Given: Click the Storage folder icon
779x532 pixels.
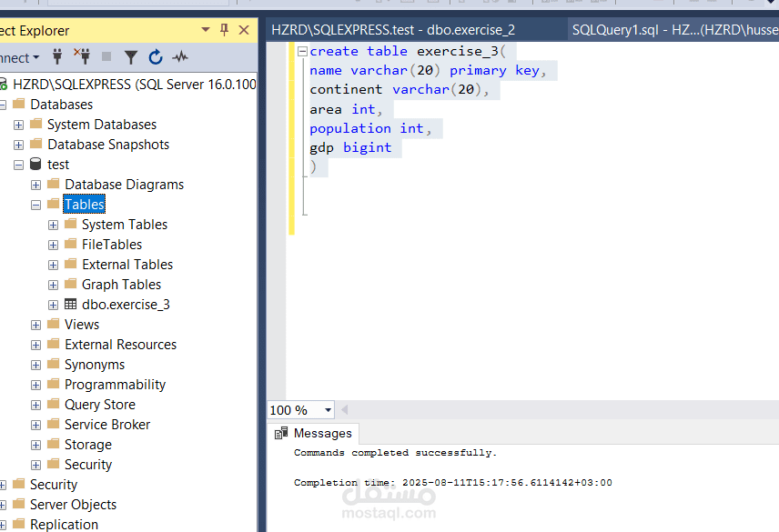Looking at the screenshot, I should (x=53, y=444).
